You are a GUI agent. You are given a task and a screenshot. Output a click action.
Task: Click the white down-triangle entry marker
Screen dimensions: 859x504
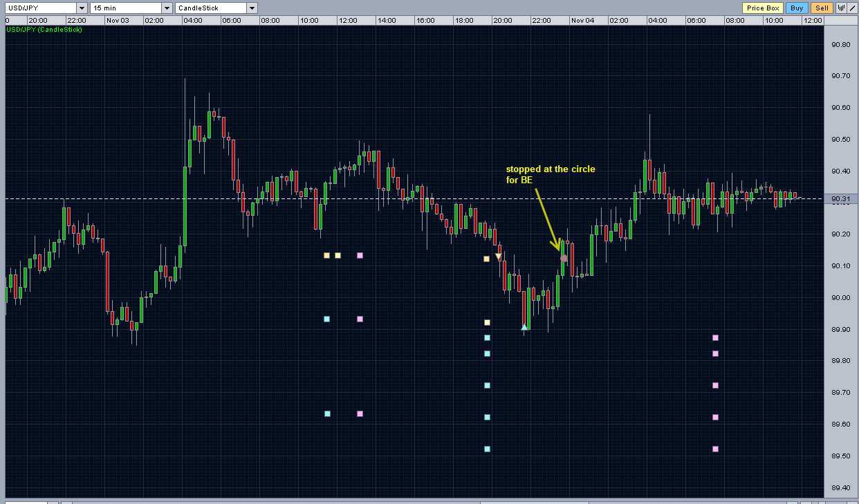tap(498, 257)
